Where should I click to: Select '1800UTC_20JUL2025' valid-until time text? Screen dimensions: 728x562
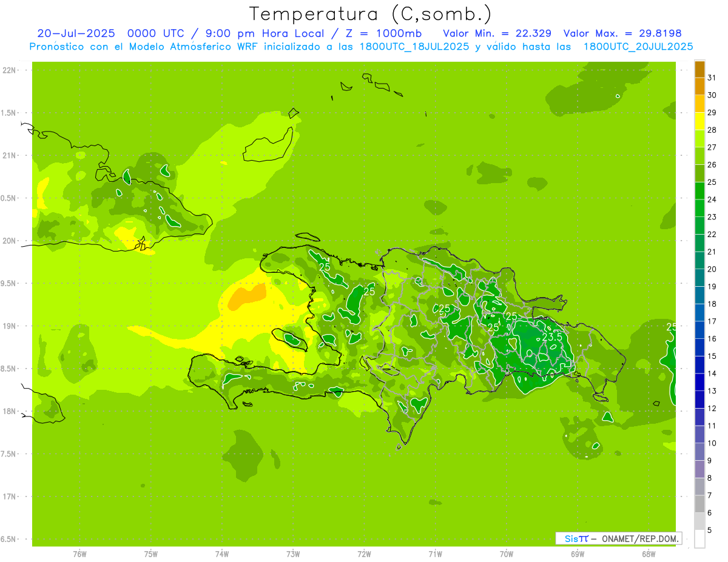pyautogui.click(x=638, y=46)
